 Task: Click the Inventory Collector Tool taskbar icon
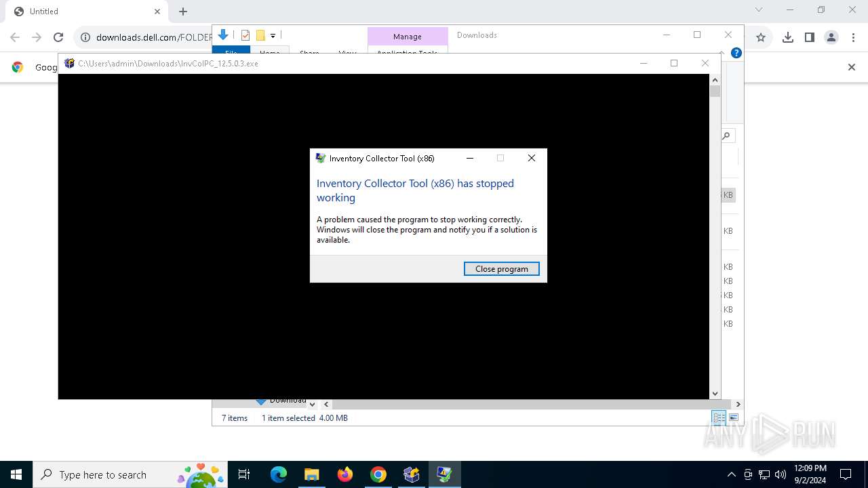point(444,474)
